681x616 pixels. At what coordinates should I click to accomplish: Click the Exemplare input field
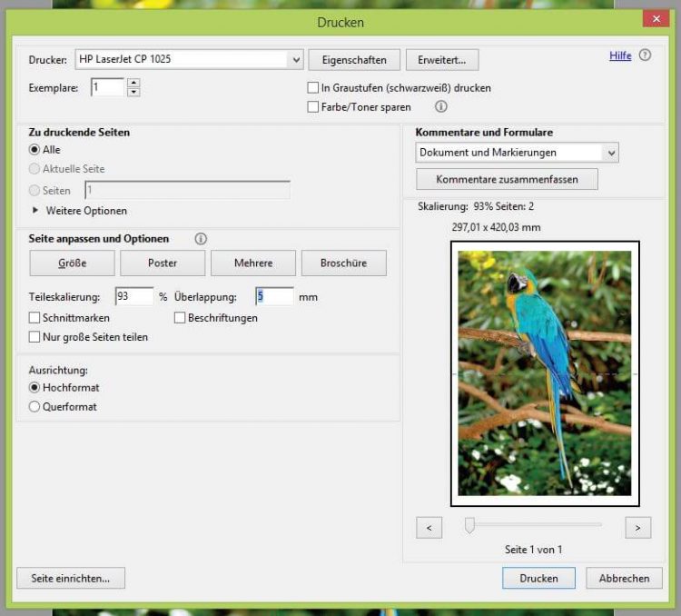pyautogui.click(x=108, y=87)
